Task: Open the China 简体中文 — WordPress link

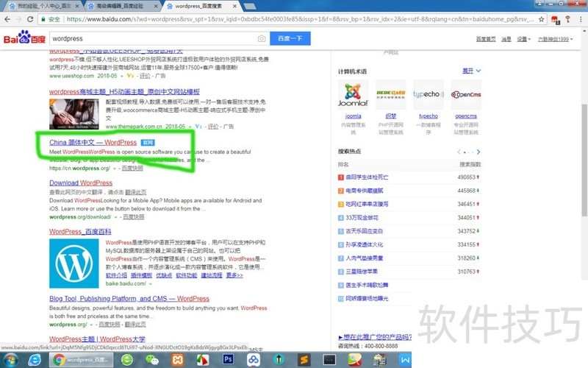Action: click(x=93, y=142)
